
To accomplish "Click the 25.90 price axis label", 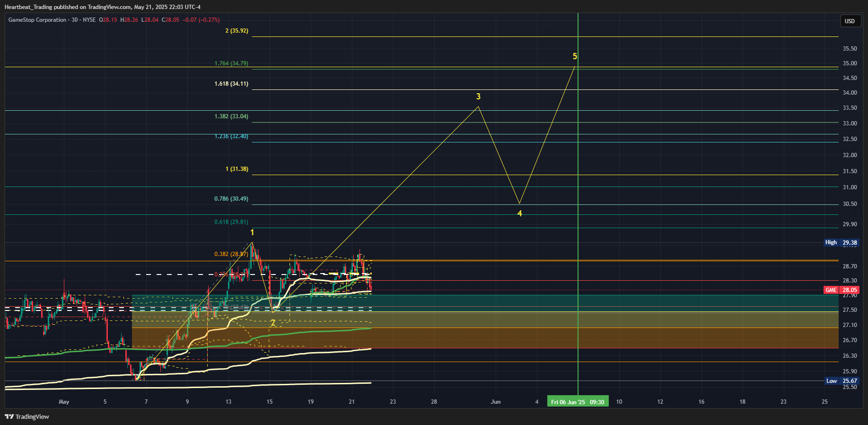I will tap(850, 372).
